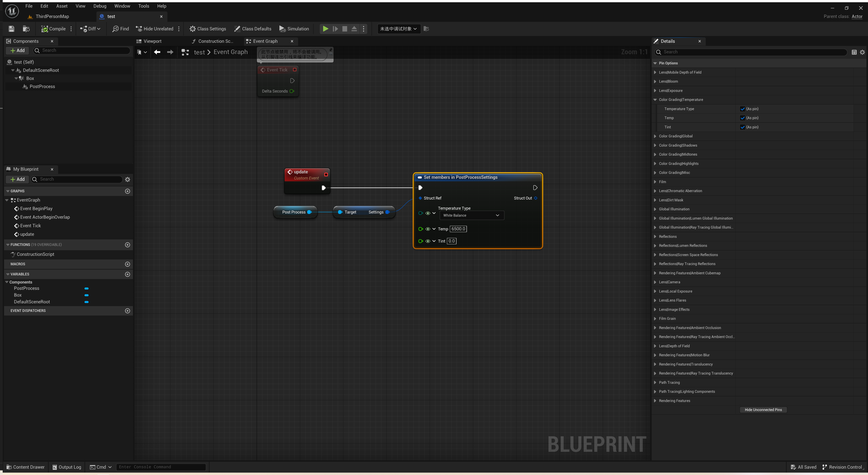
Task: Add event dispatcher with plus icon
Action: pos(127,311)
